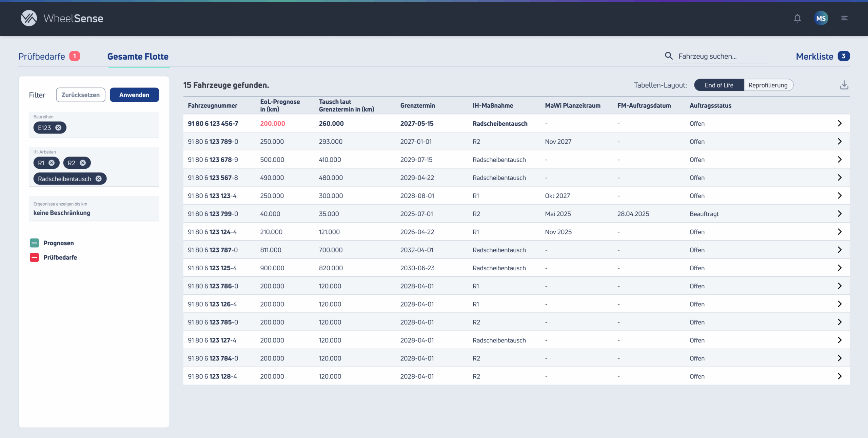This screenshot has height=438, width=868.
Task: Expand row 91 80 6 123 123-4 chevron
Action: 840,195
